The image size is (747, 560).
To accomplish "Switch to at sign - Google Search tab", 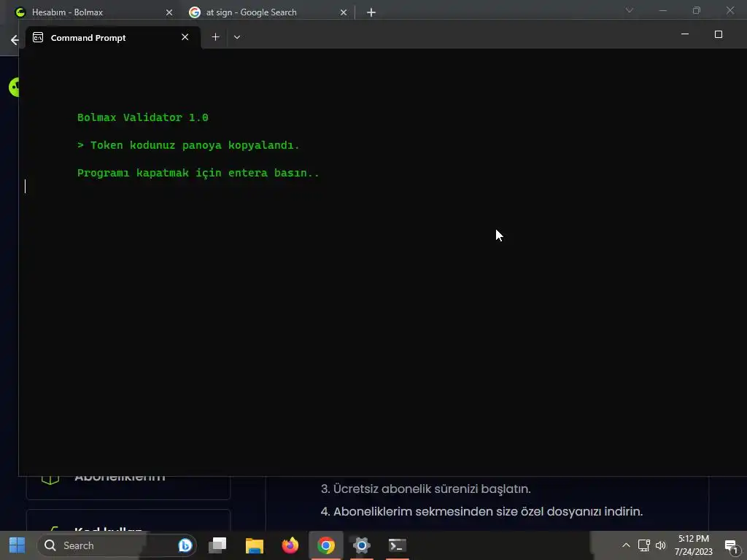I will click(268, 12).
